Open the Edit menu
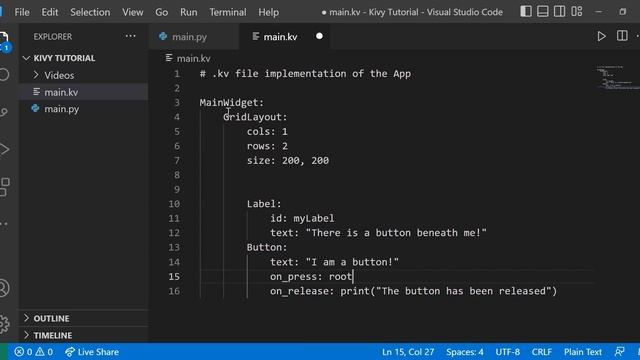This screenshot has width=640, height=360. tap(50, 12)
